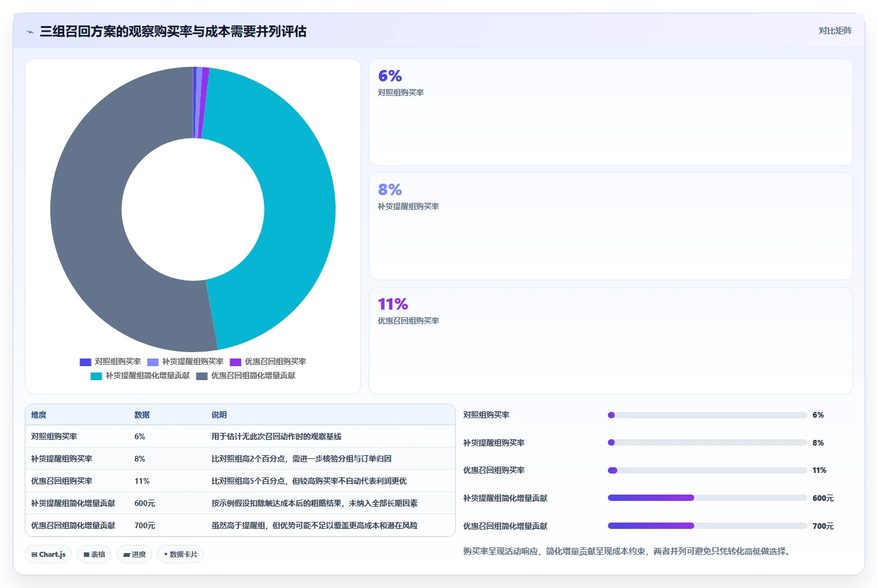Screen dimensions: 878x588
Task: Click the 优惠召回组简化增量贡献 table row label
Action: [x=73, y=526]
